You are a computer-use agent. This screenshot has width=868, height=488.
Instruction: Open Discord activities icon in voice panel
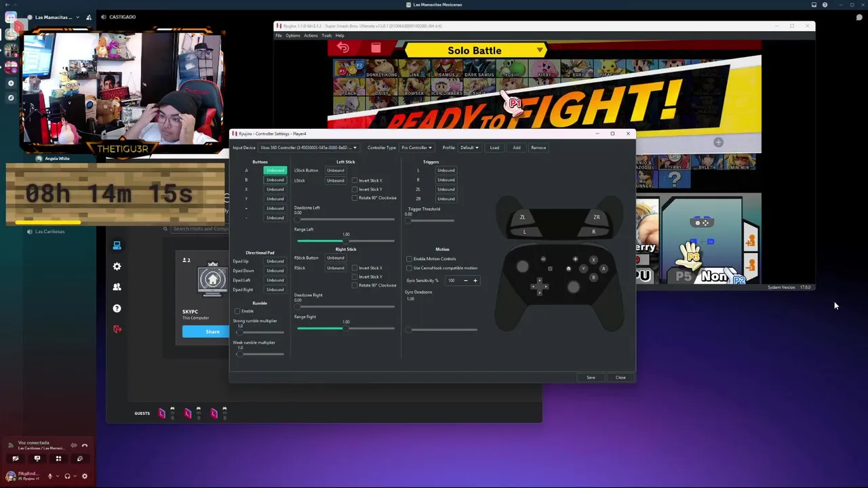pyautogui.click(x=58, y=459)
